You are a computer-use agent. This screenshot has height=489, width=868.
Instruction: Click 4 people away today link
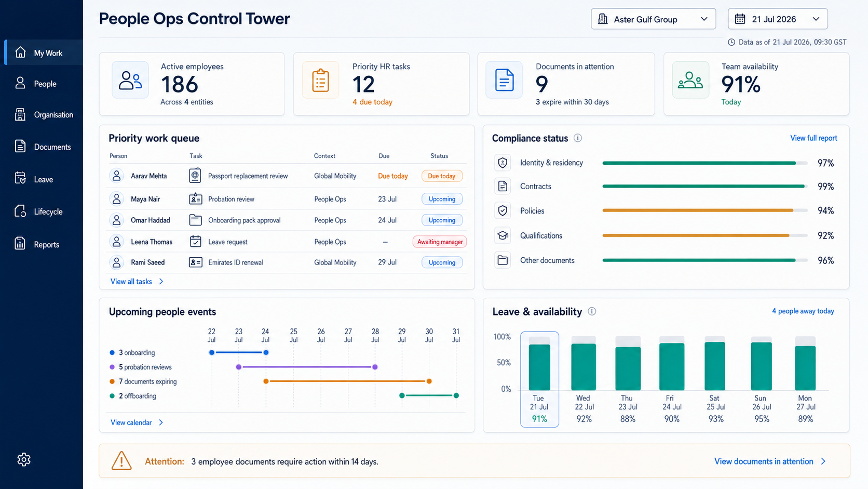pos(803,311)
